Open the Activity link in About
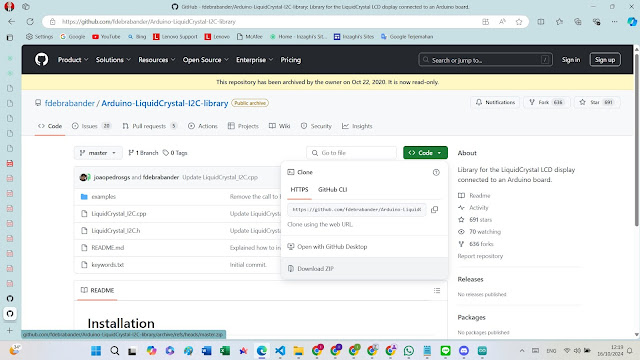The image size is (640, 360). click(x=473, y=207)
